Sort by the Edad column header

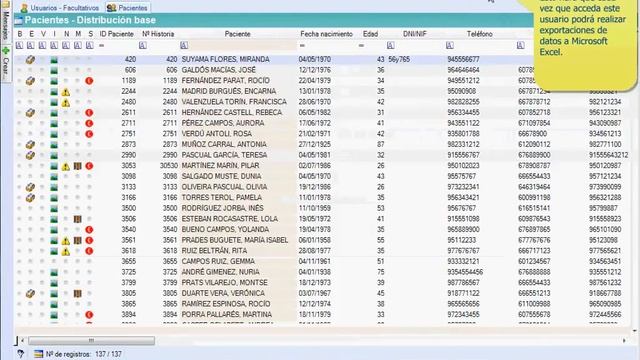(371, 34)
